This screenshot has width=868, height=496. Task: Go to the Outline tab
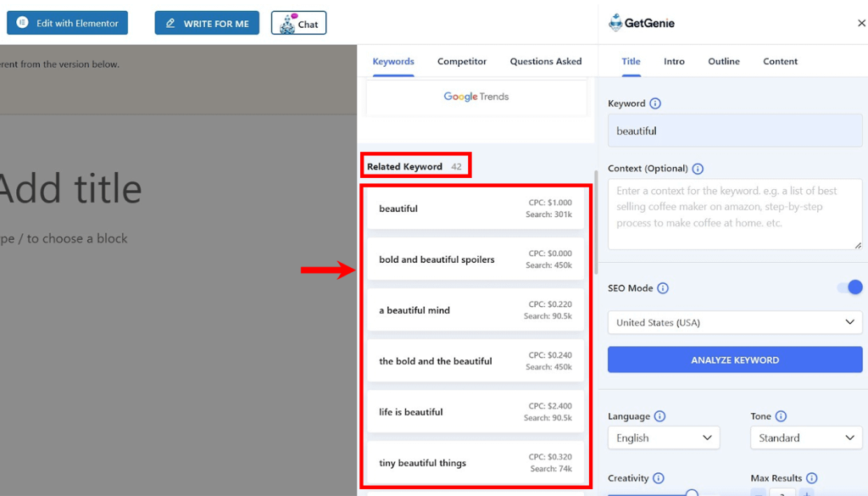pos(724,61)
